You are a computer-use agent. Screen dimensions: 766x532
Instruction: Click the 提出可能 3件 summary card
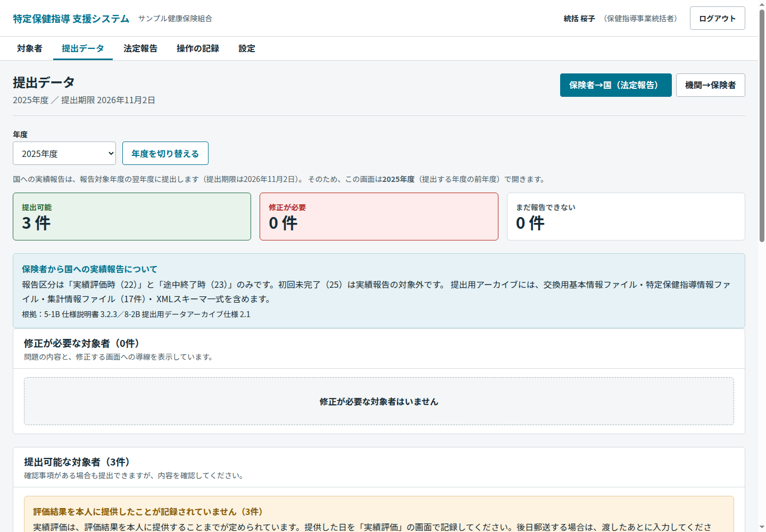click(x=132, y=217)
